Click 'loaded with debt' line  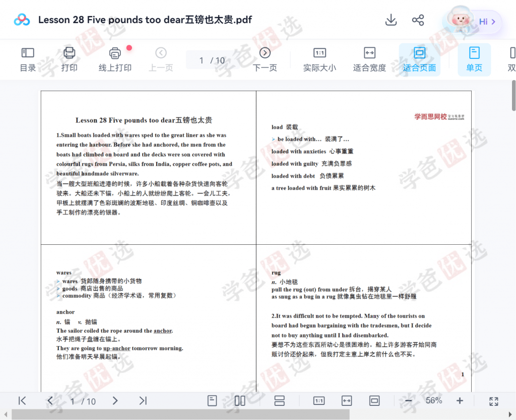pos(307,176)
